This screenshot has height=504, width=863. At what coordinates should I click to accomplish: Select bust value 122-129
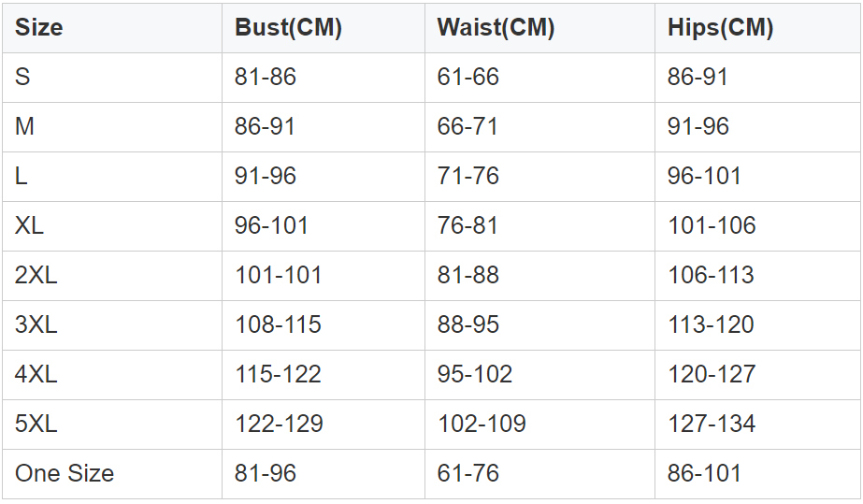click(279, 424)
